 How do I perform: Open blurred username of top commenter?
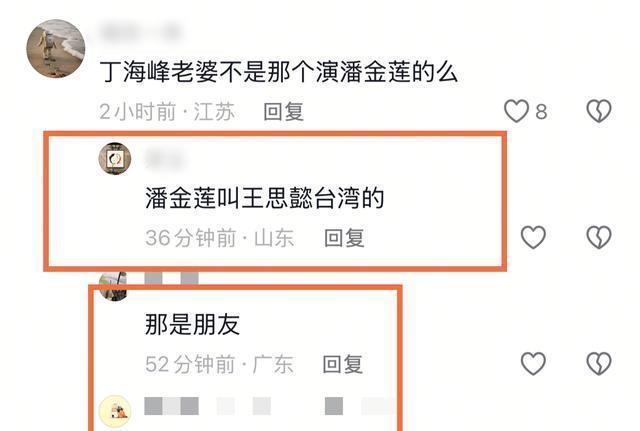(141, 32)
